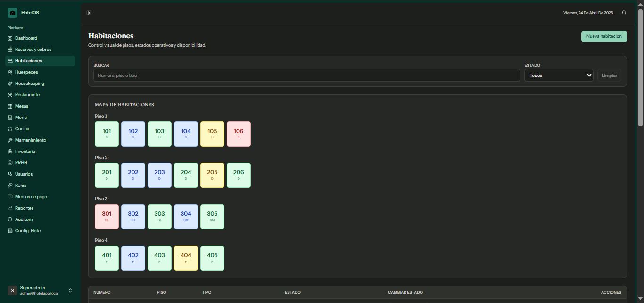Open the Estado dropdown showing Todos
The image size is (644, 303).
pyautogui.click(x=559, y=76)
